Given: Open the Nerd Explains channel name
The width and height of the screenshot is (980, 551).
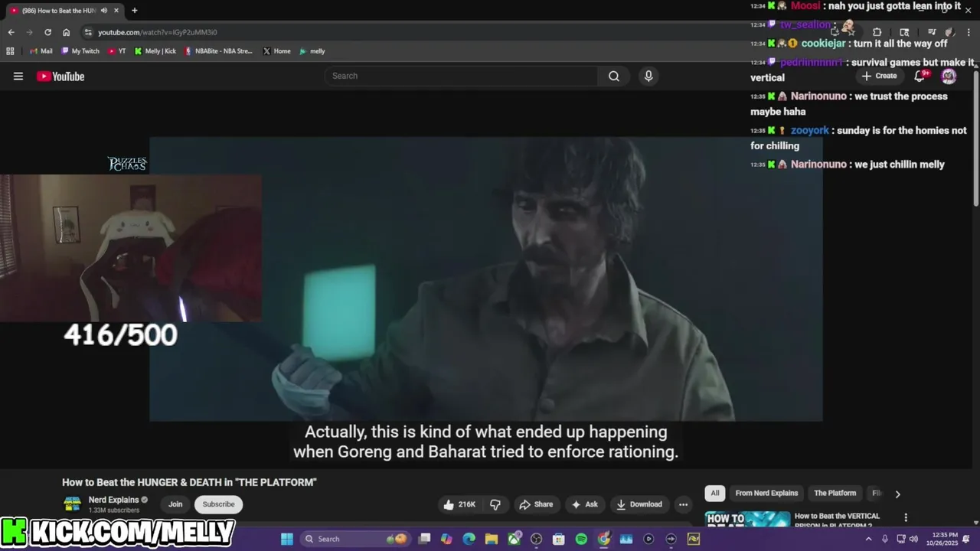Looking at the screenshot, I should pos(113,500).
